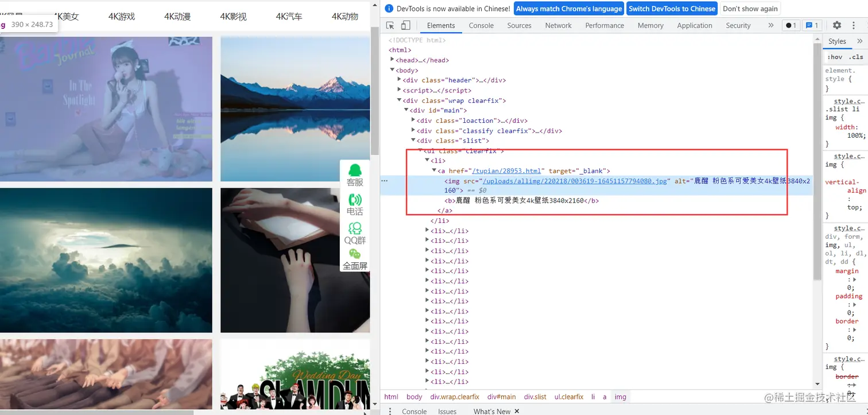Open the Performance tab
Image resolution: width=868 pixels, height=415 pixels.
click(x=604, y=25)
